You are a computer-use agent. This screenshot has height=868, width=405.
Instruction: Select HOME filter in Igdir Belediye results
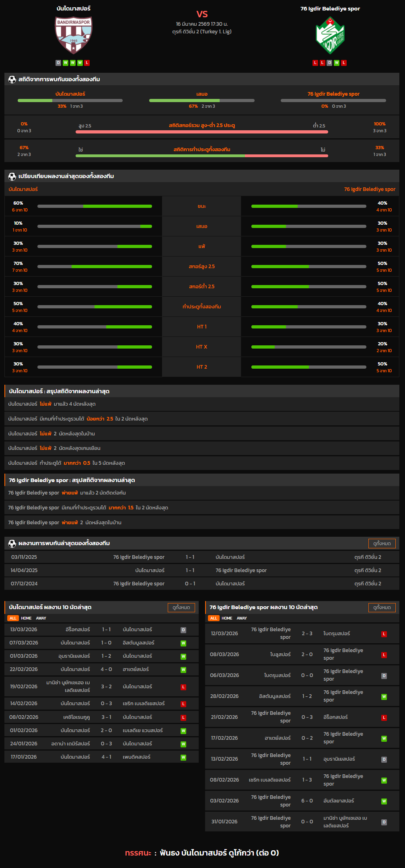227,618
